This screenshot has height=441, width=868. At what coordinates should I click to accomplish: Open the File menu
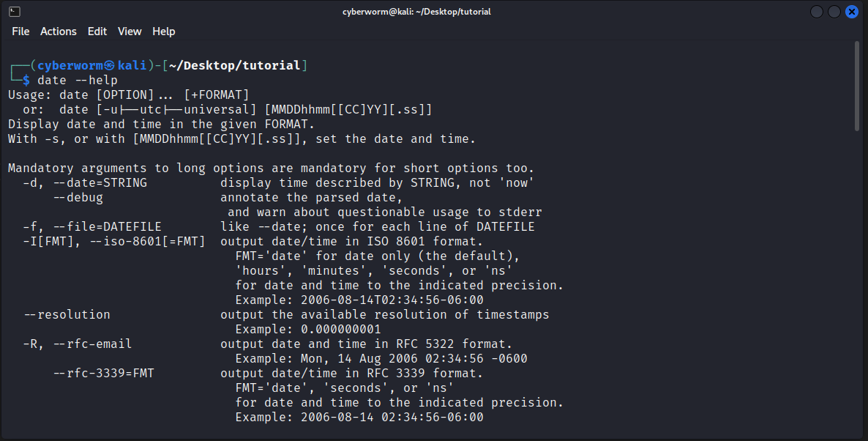[x=20, y=31]
